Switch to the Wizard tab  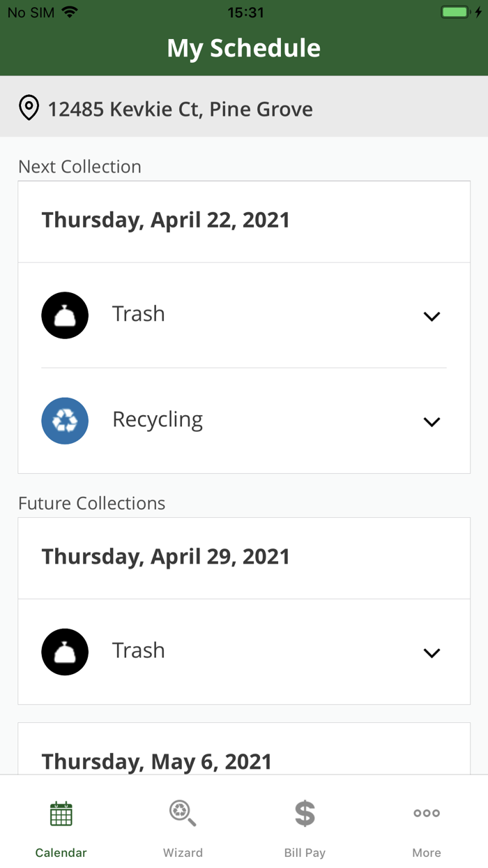tap(183, 827)
